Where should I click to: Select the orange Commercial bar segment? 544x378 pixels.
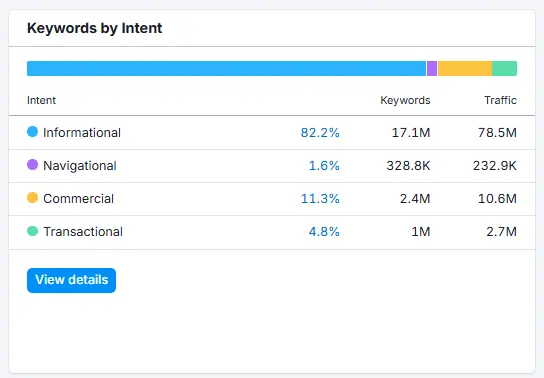465,68
